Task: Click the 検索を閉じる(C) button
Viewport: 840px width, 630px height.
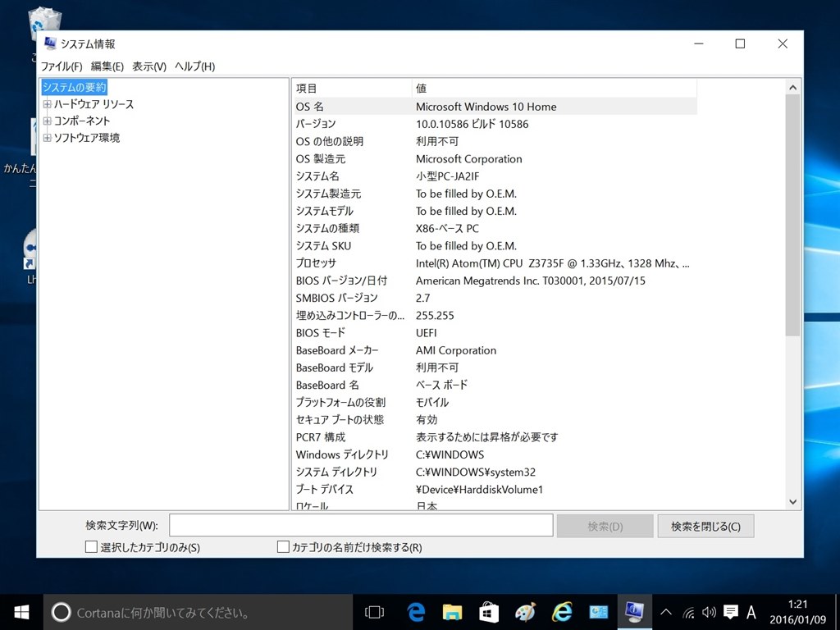Action: tap(705, 526)
